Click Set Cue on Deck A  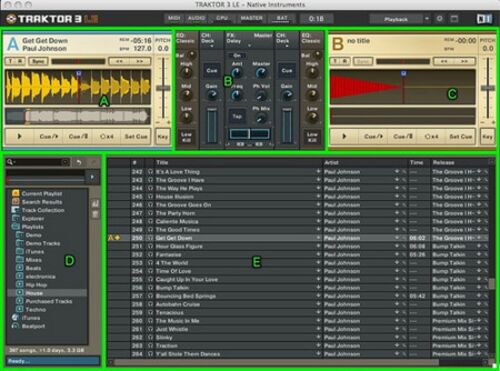(x=136, y=136)
